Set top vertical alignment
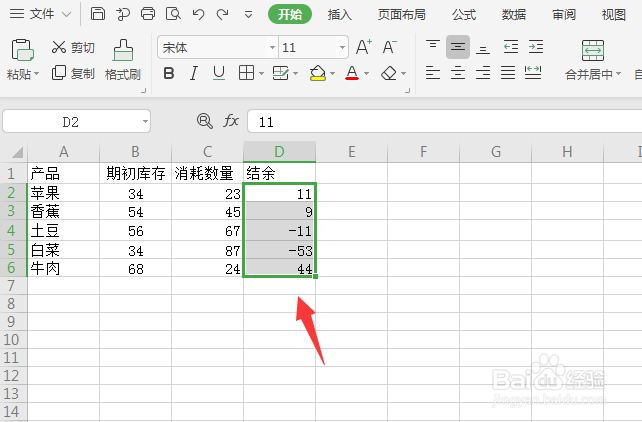 (x=433, y=45)
